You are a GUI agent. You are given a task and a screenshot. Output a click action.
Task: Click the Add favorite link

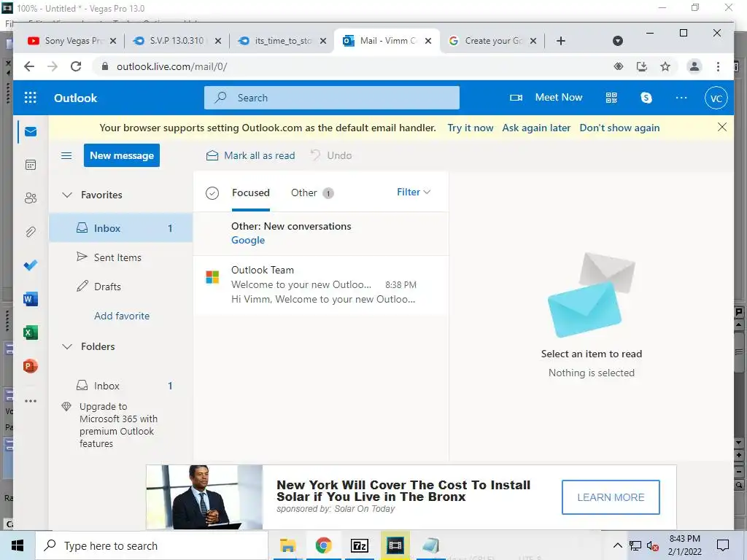click(x=122, y=316)
